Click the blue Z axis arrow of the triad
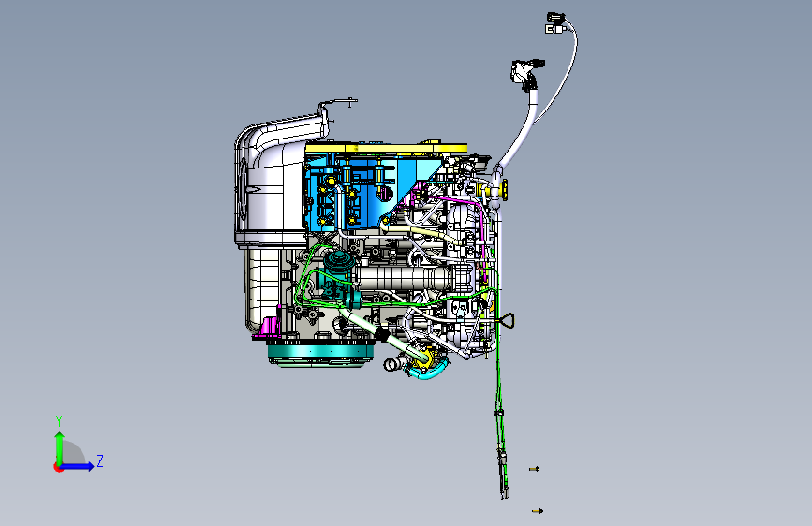812x526 pixels. pos(78,466)
